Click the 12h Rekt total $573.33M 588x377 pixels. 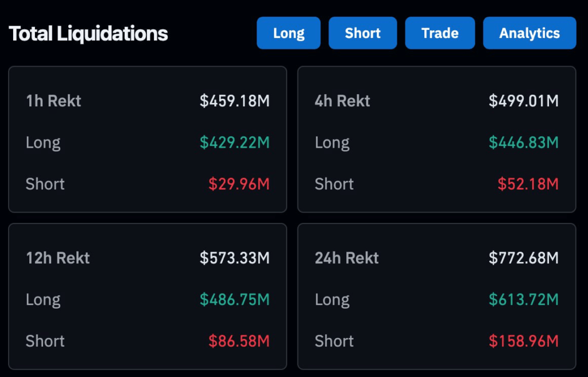(235, 258)
